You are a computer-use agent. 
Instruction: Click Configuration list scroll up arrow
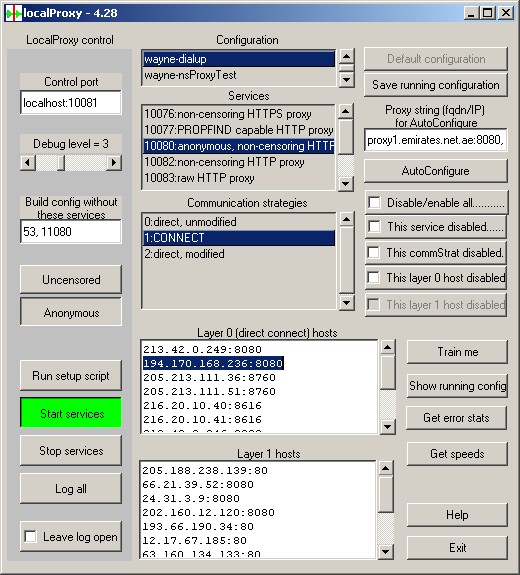[347, 56]
